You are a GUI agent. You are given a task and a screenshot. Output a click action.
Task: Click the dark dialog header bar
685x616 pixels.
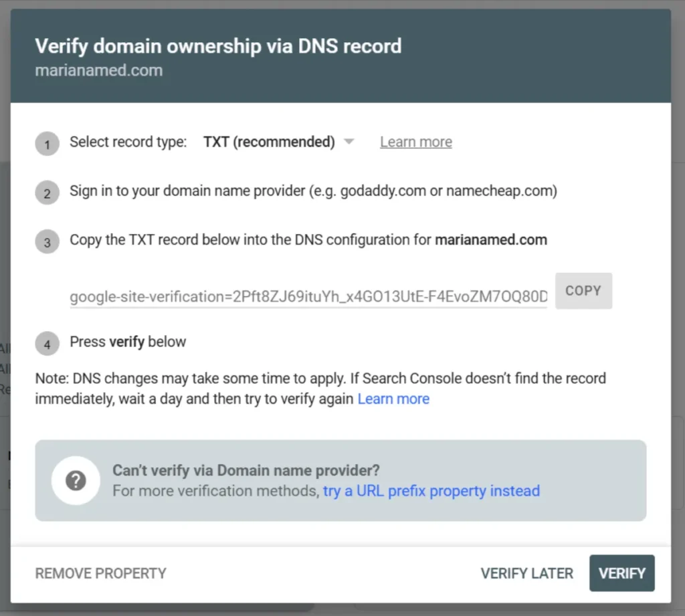pos(342,54)
